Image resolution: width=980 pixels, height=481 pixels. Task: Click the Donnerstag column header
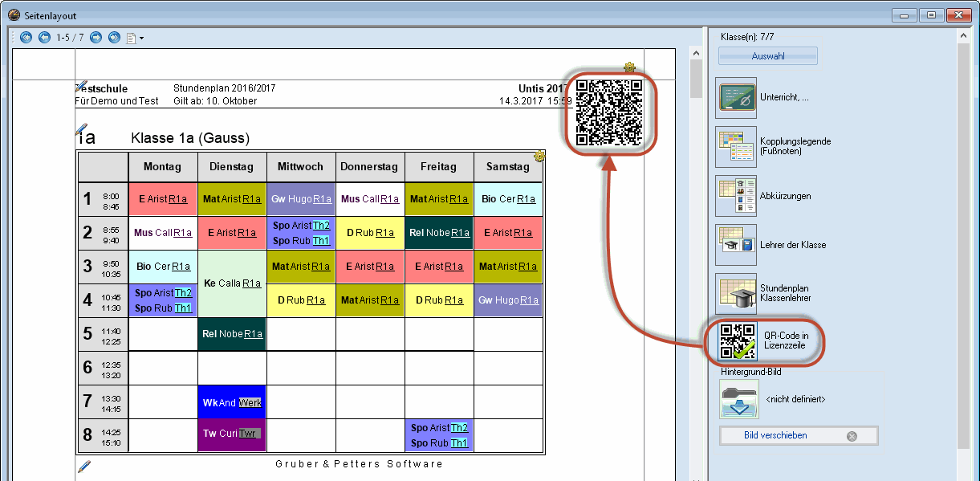tap(370, 167)
